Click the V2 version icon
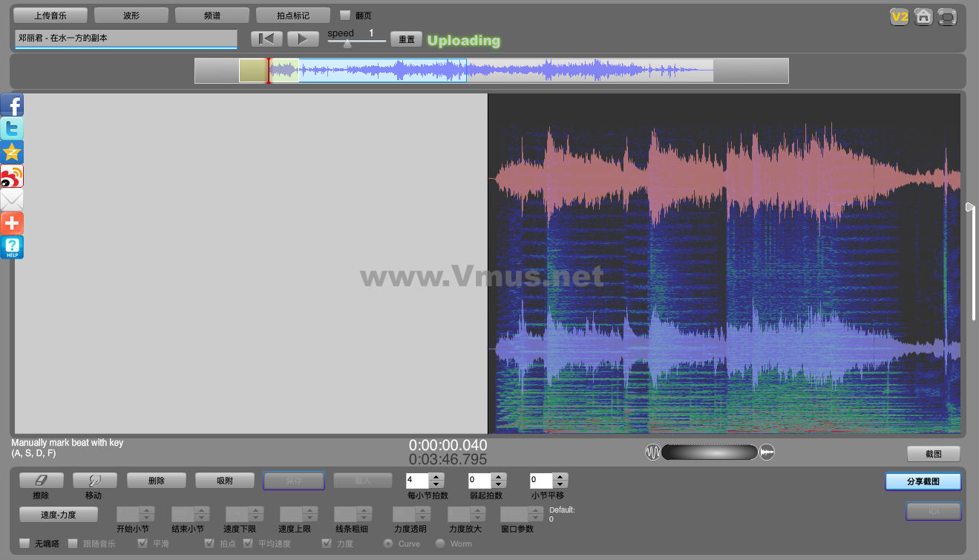Viewport: 979px width, 560px height. click(x=899, y=16)
